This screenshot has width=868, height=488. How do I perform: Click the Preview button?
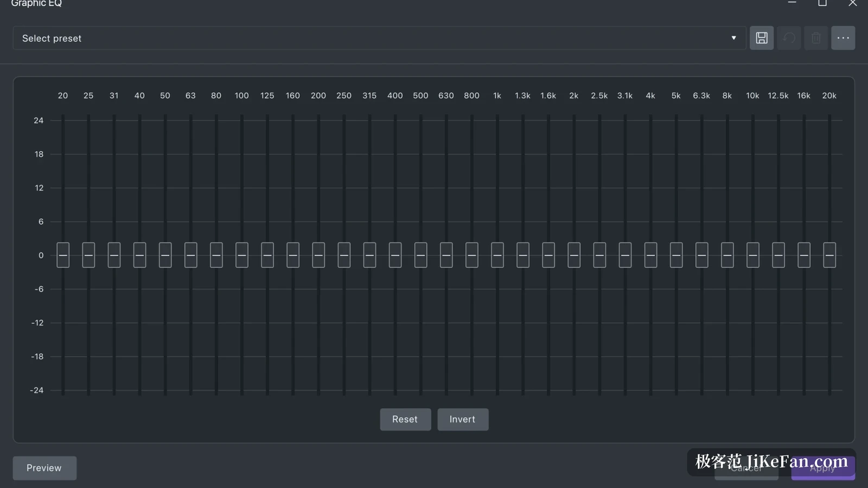tap(44, 468)
